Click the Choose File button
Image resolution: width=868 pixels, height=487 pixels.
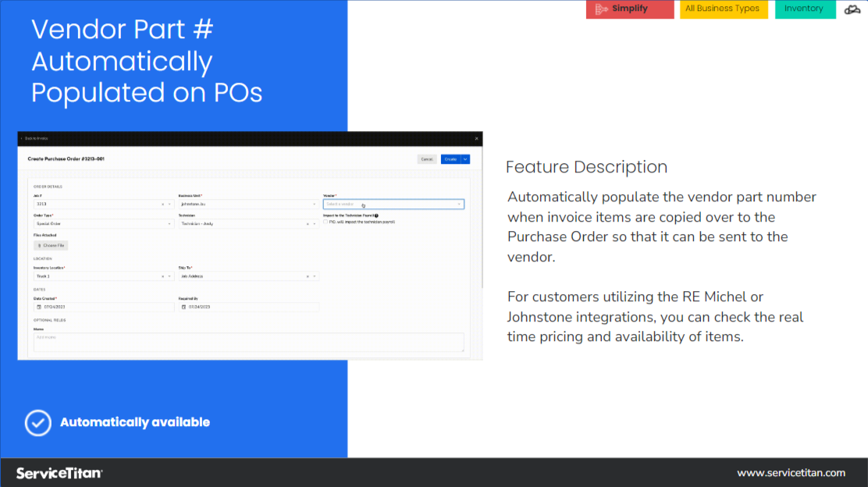coord(51,245)
